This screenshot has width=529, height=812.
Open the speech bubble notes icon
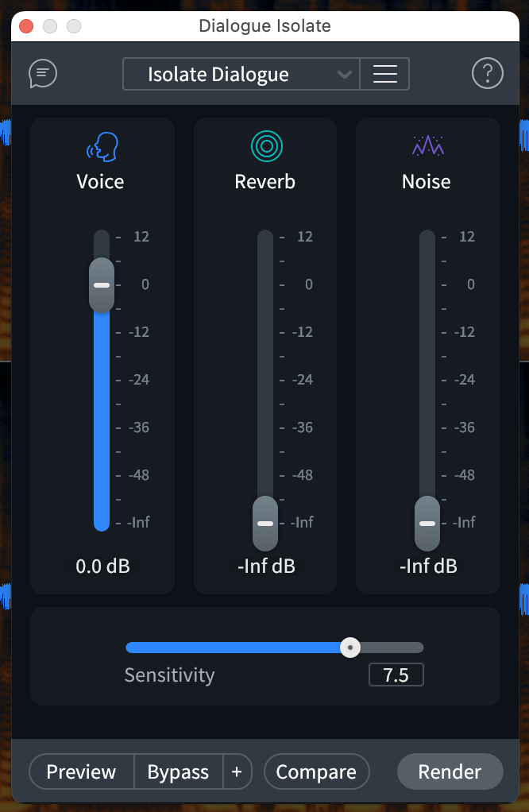tap(43, 75)
